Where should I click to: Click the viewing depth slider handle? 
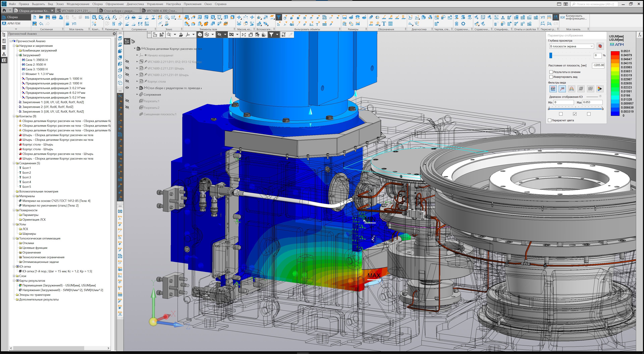click(550, 55)
